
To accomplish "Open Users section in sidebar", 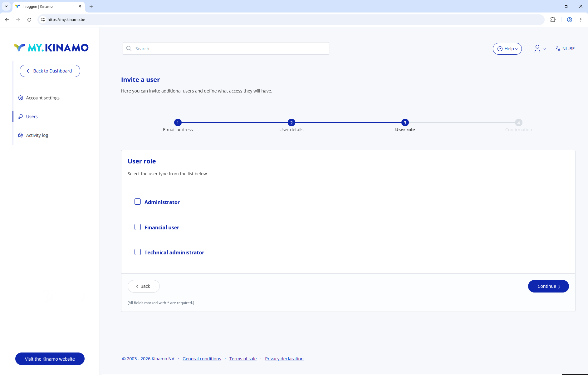I will (32, 117).
